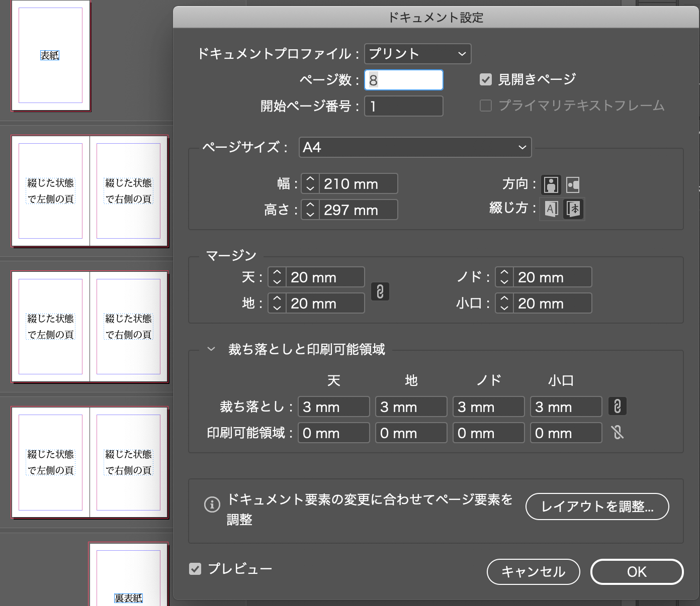The height and width of the screenshot is (606, 700).
Task: Open レイアウトを調整 settings
Action: tap(596, 507)
